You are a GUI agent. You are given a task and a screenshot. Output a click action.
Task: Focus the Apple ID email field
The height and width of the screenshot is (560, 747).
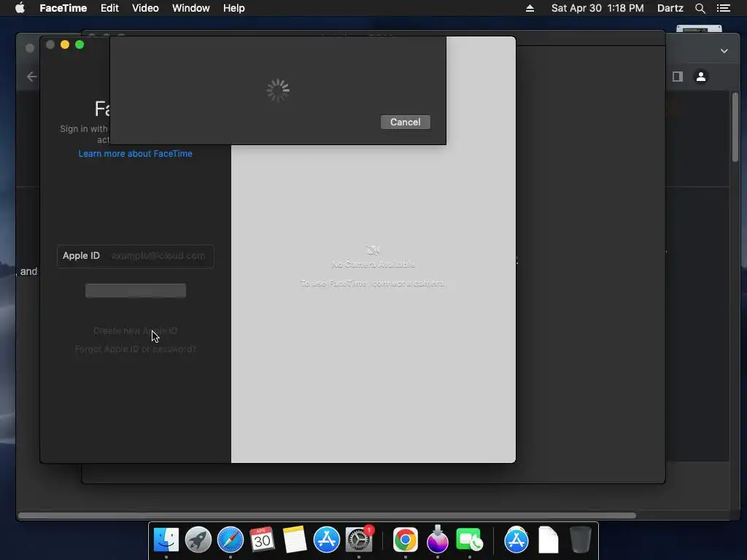tap(135, 256)
